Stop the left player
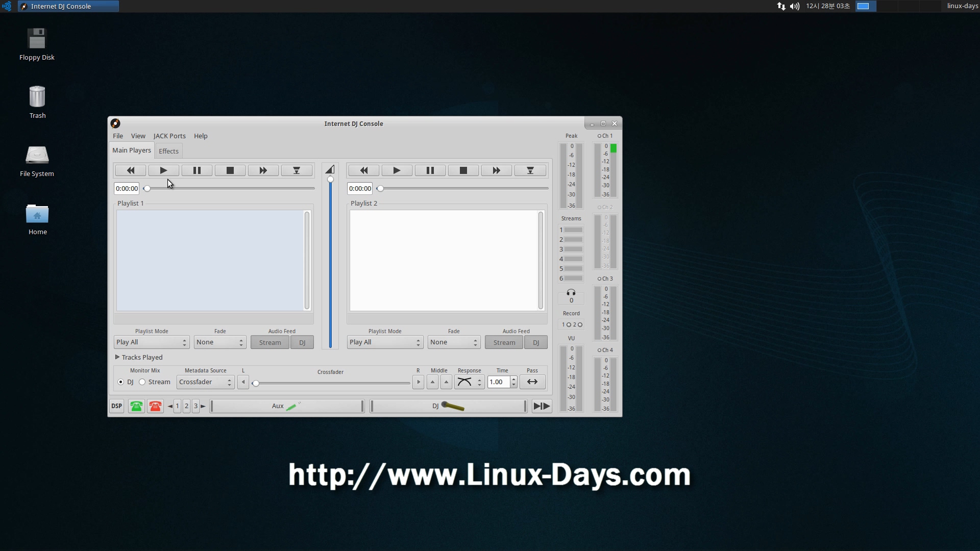Viewport: 980px width, 551px height. (x=230, y=170)
